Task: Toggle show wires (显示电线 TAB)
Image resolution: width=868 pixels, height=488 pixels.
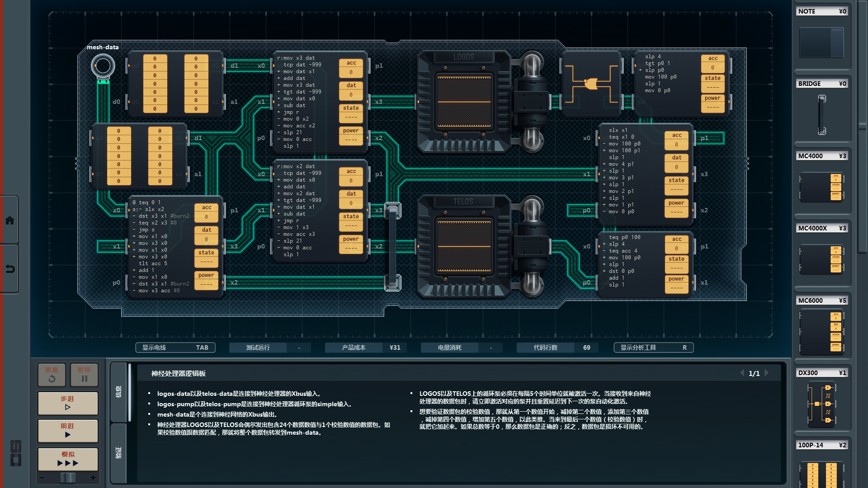Action: 175,347
